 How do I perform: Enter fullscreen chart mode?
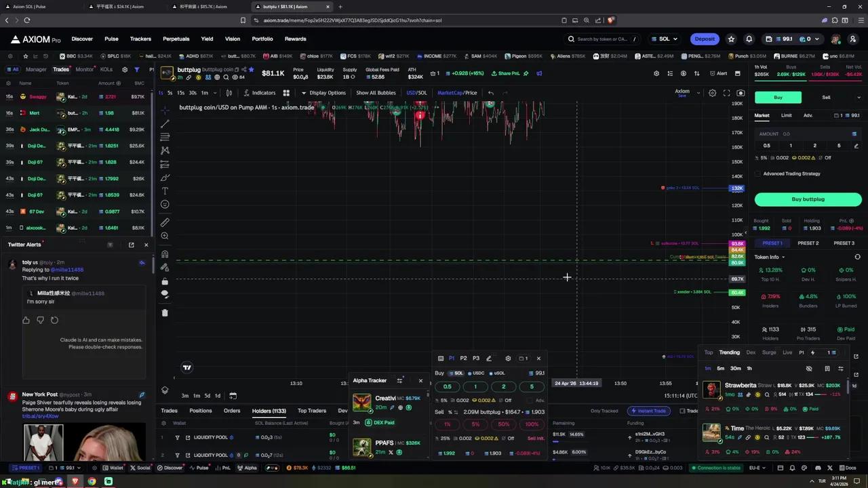(726, 93)
